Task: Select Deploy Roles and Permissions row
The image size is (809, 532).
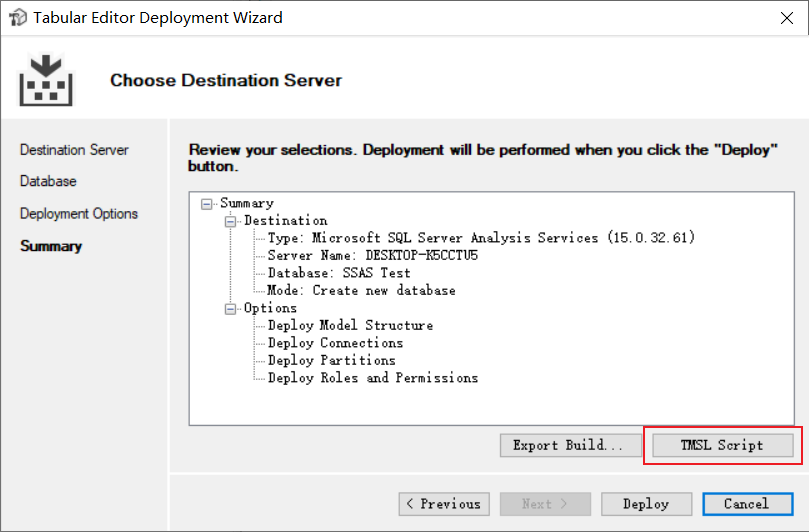Action: tap(373, 378)
